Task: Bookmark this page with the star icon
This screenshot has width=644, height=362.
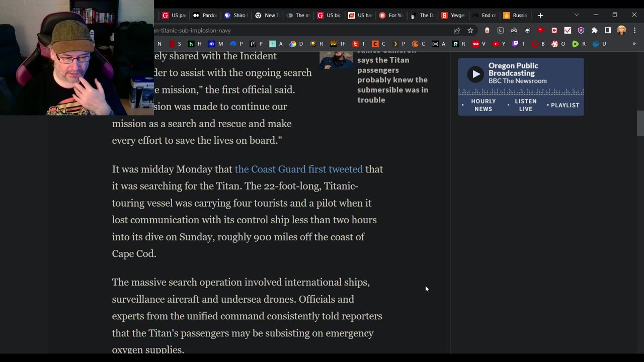Action: point(470,30)
